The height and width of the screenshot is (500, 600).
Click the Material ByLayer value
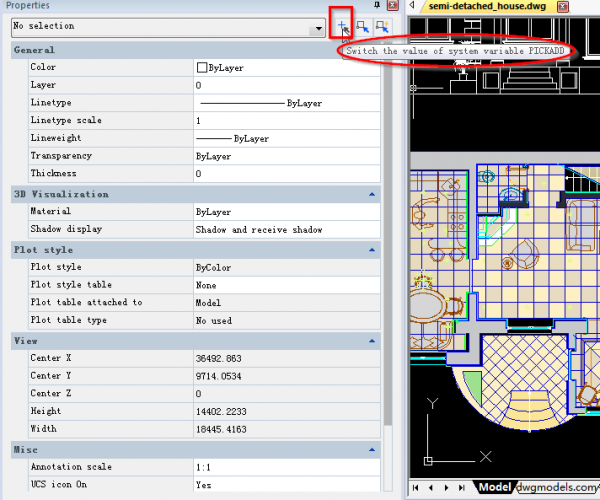pos(287,212)
